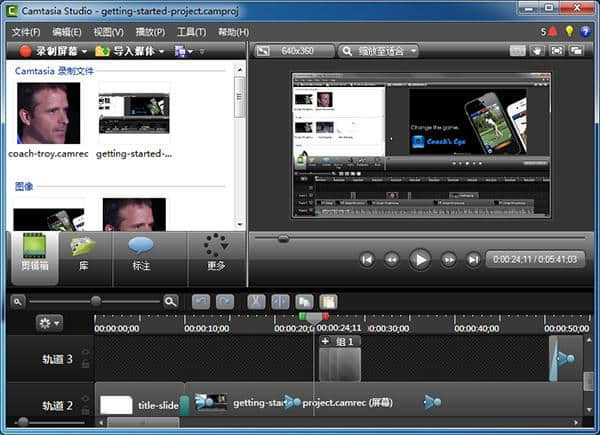Image resolution: width=600 pixels, height=435 pixels.
Task: Jump to previous clip in preview
Action: click(367, 260)
